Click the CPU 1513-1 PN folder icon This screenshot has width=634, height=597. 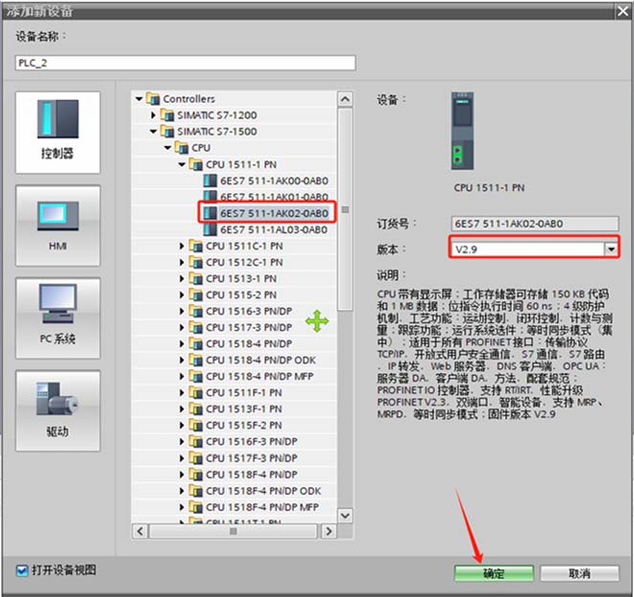click(196, 278)
